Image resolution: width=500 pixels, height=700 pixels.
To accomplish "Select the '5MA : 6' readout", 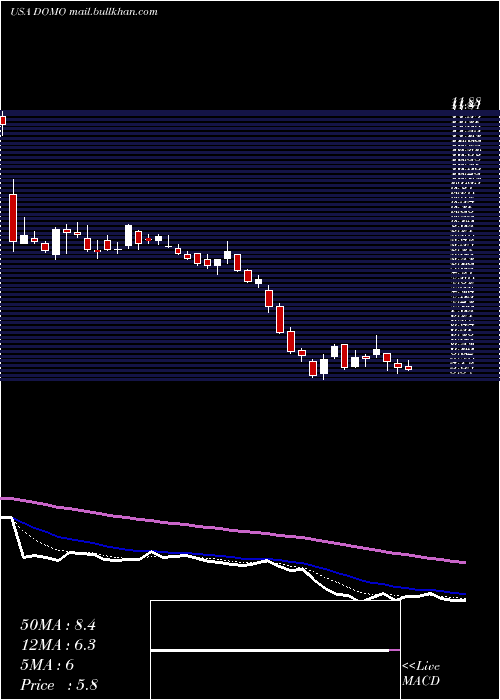I will point(47,665).
